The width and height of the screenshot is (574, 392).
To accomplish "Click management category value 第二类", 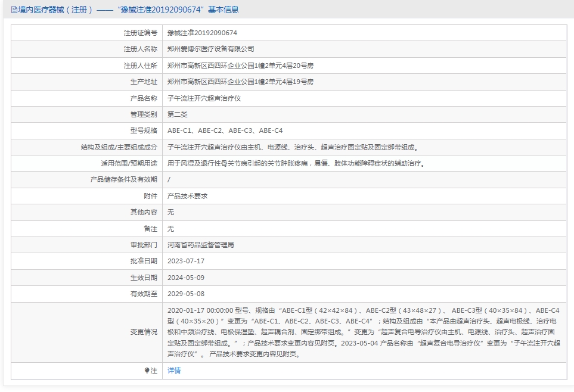I will (x=177, y=114).
